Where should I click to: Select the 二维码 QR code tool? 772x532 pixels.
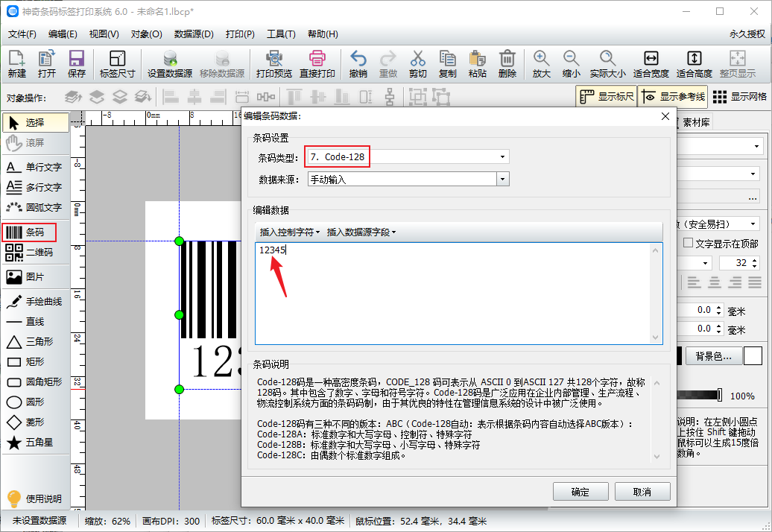tap(30, 253)
